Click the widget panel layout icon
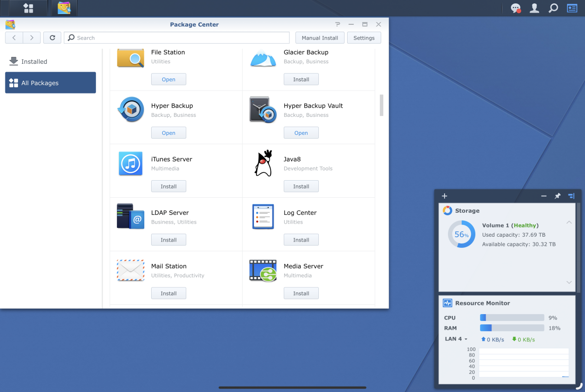Screen dimensions: 585x392 pyautogui.click(x=571, y=196)
